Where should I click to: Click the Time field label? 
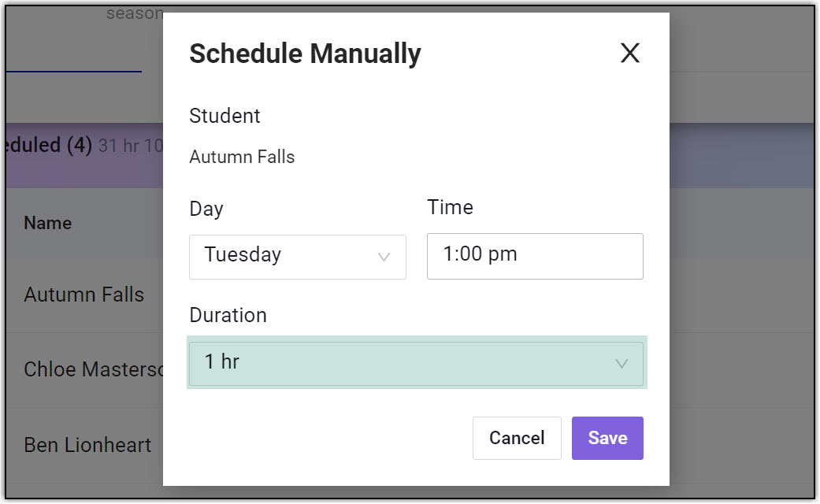450,207
